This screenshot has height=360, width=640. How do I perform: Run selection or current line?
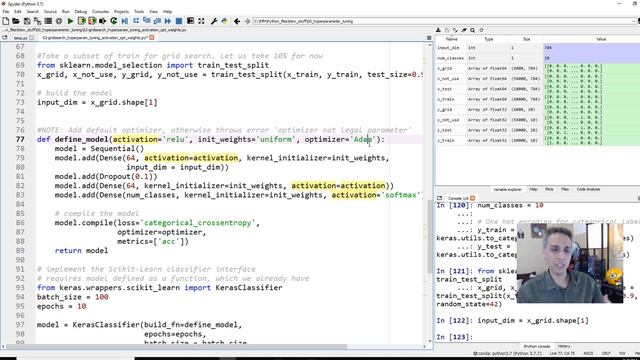[x=102, y=21]
